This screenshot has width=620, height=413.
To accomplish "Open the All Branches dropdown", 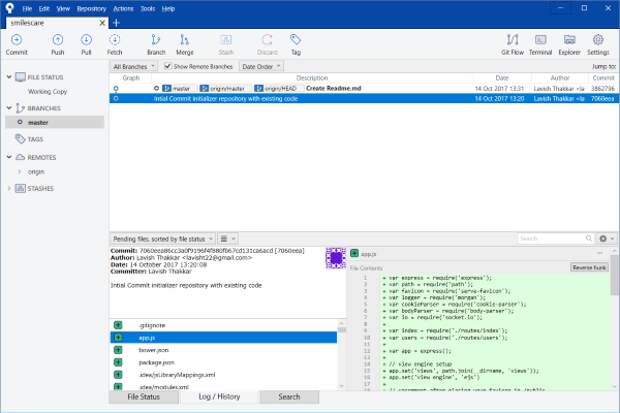I will [x=134, y=66].
